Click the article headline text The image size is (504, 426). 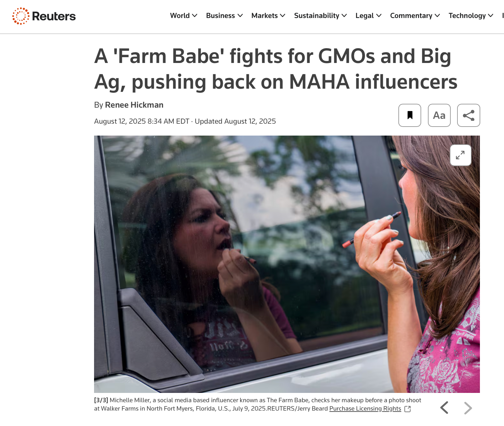coord(275,69)
